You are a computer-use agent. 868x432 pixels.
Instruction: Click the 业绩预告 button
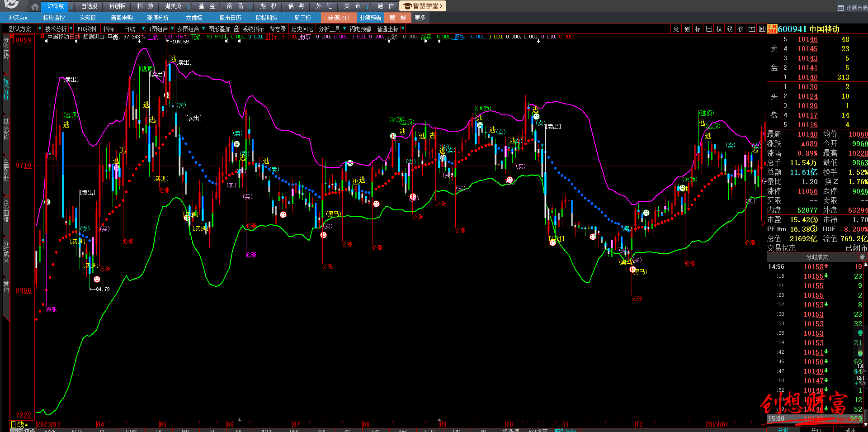[370, 18]
